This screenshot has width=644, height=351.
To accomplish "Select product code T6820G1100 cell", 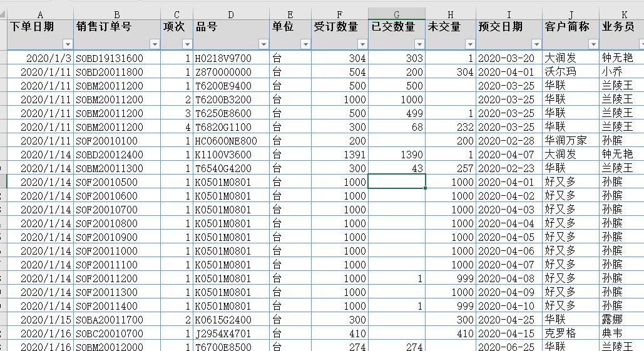I will [231, 127].
